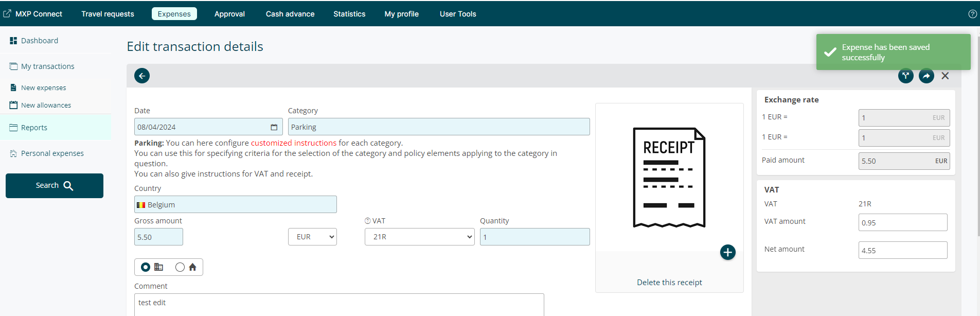Viewport: 980px width, 316px height.
Task: Click the receipt image thumbnail
Action: [669, 178]
